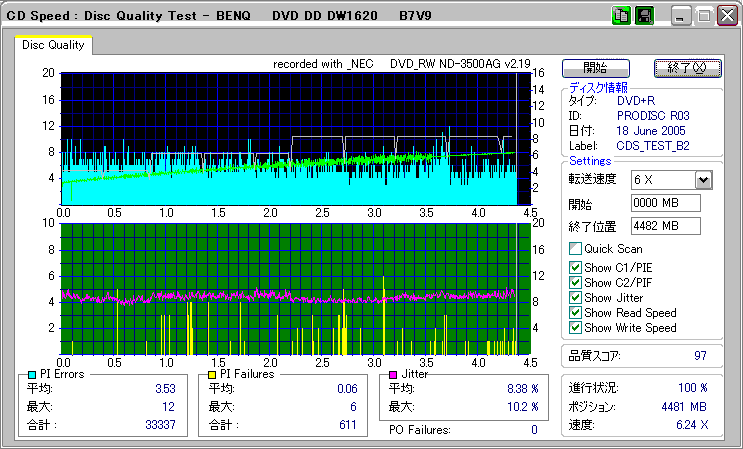Click the lower PI Failures jitter graph
Image resolution: width=743 pixels, height=449 pixels.
click(290, 288)
